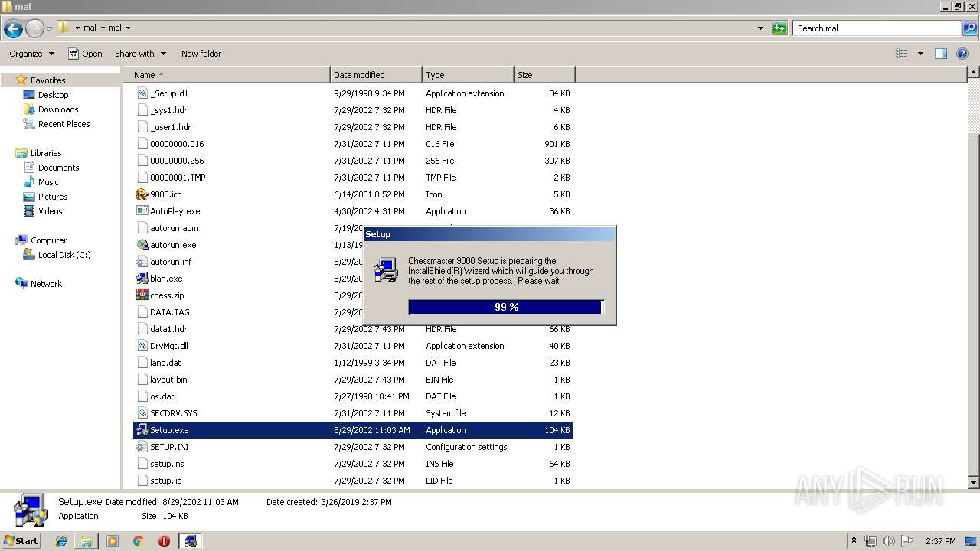Sort by Name column header
The height and width of the screenshot is (551, 980).
(x=227, y=75)
